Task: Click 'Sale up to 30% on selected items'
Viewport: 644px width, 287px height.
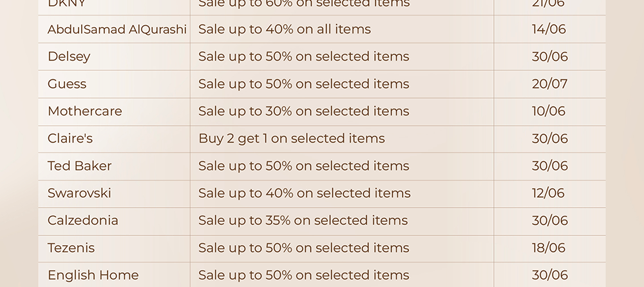Action: [x=304, y=111]
